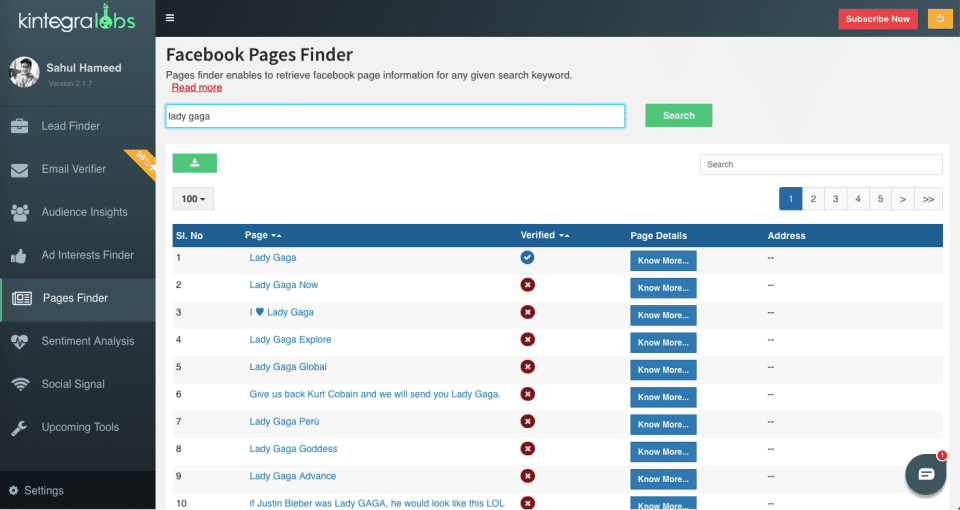Go to pagination page 5
This screenshot has width=960, height=510.
coord(880,199)
